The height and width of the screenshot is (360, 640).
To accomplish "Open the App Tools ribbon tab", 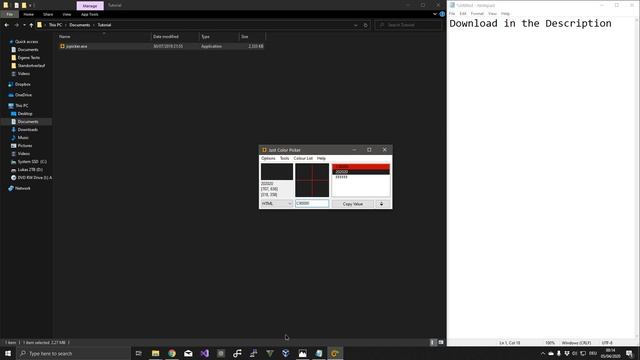I will click(89, 14).
